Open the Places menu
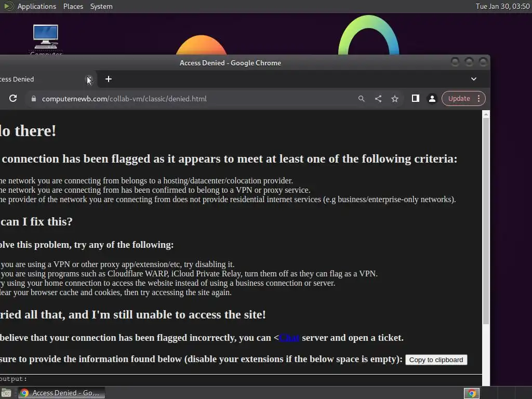The height and width of the screenshot is (399, 532). (73, 6)
